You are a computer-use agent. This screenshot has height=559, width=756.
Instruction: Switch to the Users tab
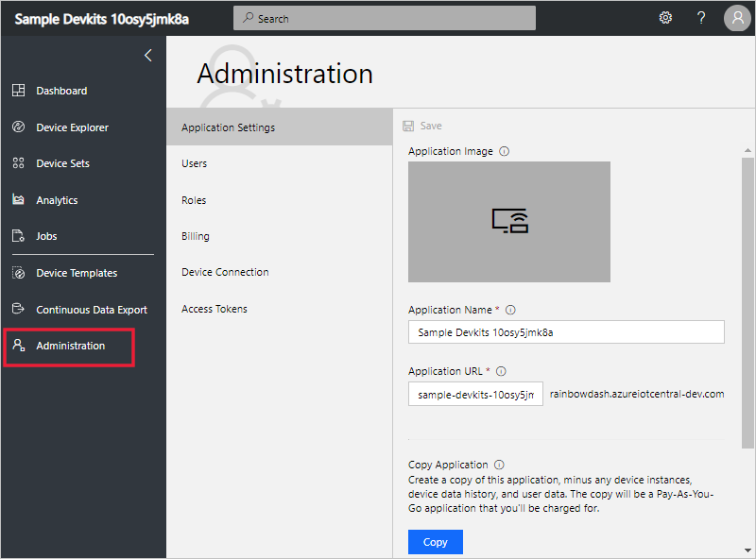click(x=194, y=162)
